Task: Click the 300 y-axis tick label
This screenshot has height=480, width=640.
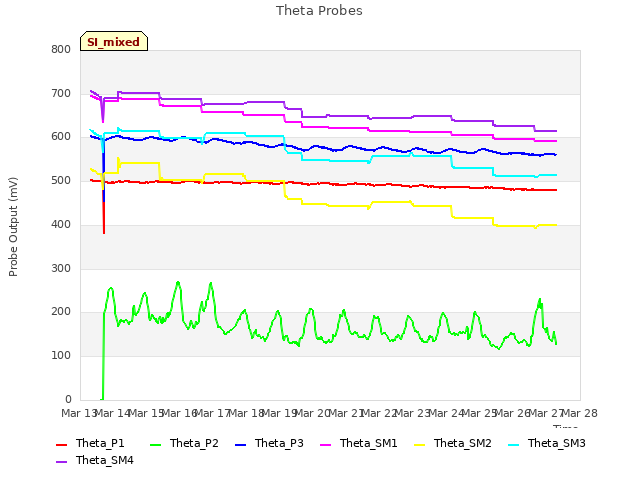Action: pyautogui.click(x=61, y=268)
